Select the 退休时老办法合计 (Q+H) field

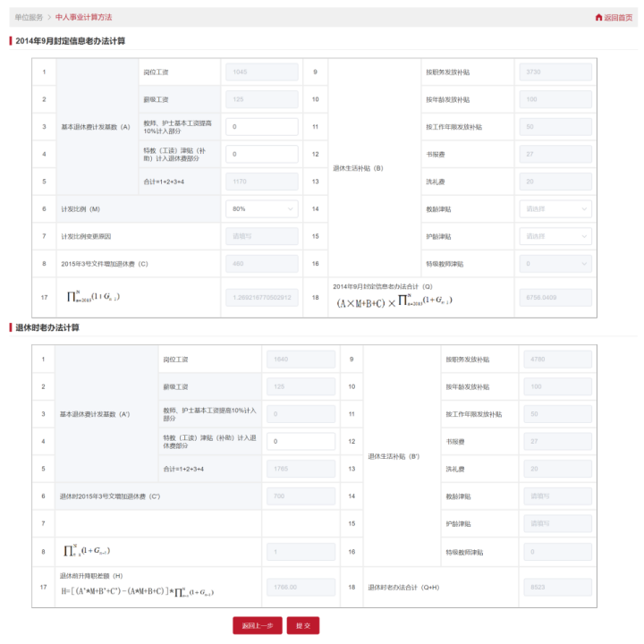point(555,588)
